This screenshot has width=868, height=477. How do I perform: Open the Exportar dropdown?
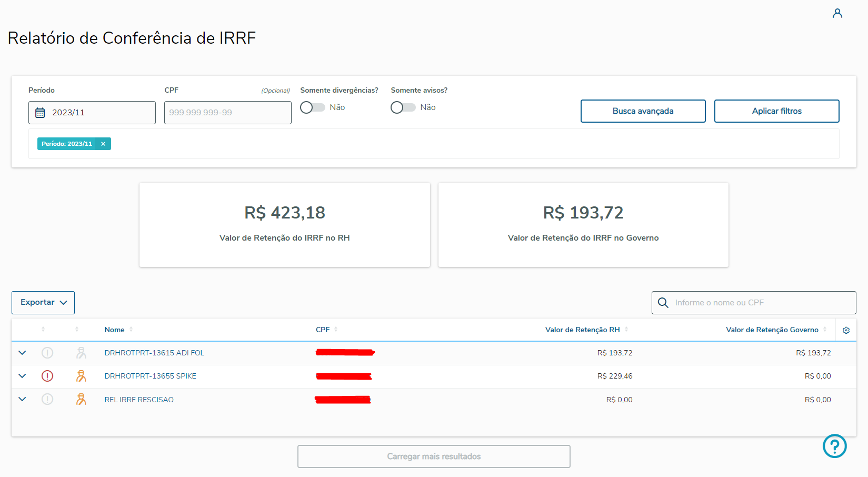point(43,303)
